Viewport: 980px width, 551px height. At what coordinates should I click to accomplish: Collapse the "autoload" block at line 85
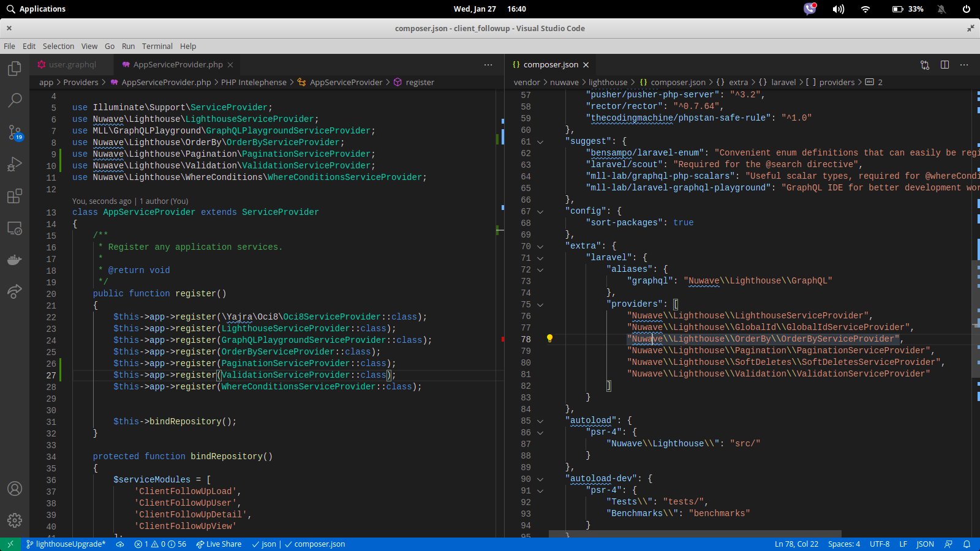click(x=540, y=421)
